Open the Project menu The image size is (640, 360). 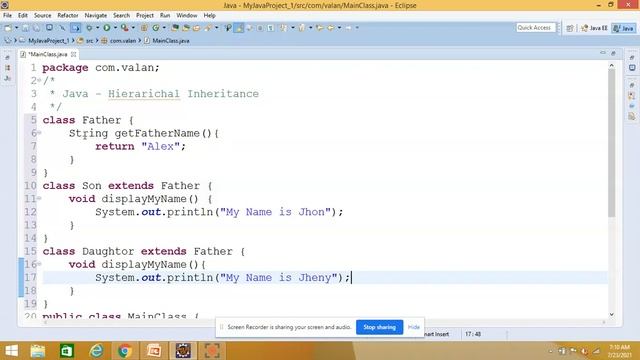pos(145,16)
